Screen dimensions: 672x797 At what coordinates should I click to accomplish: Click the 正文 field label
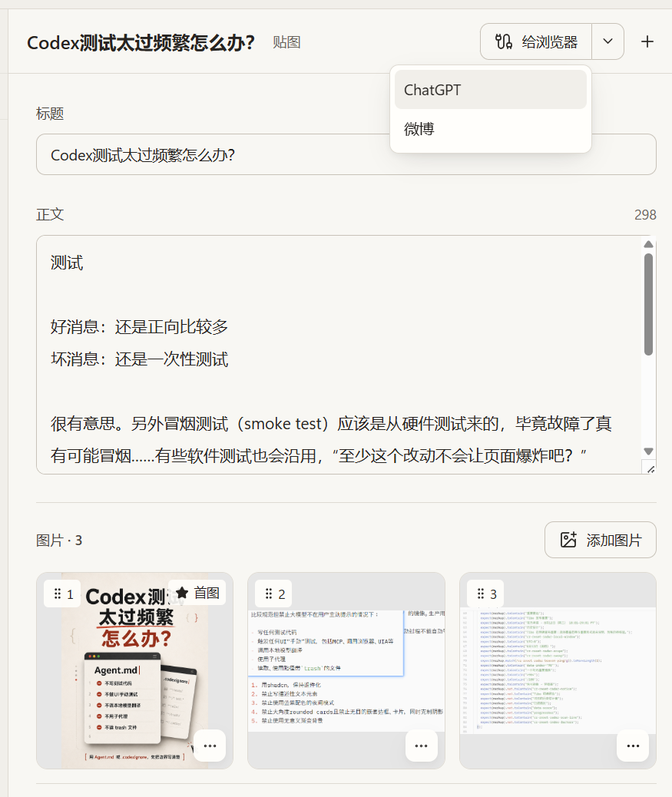point(50,214)
